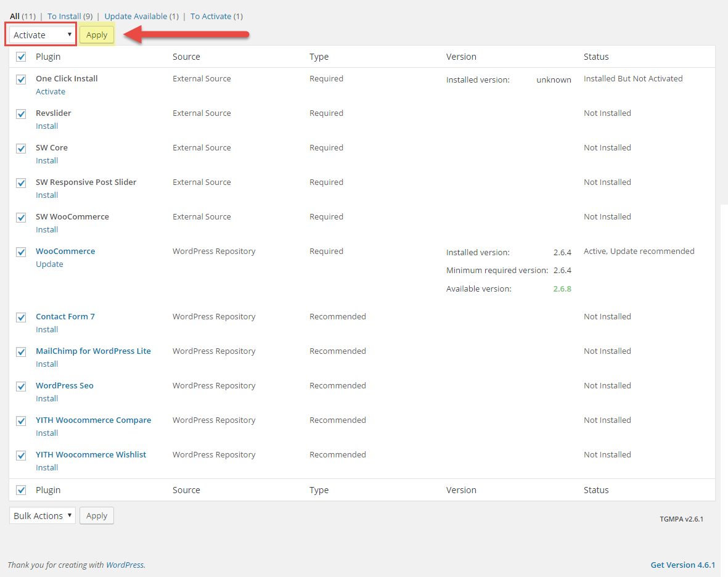Toggle the SW Core checkbox
The height and width of the screenshot is (577, 728).
point(21,149)
